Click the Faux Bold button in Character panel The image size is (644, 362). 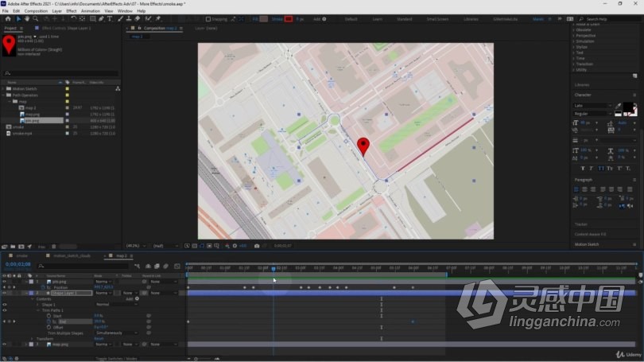point(583,169)
